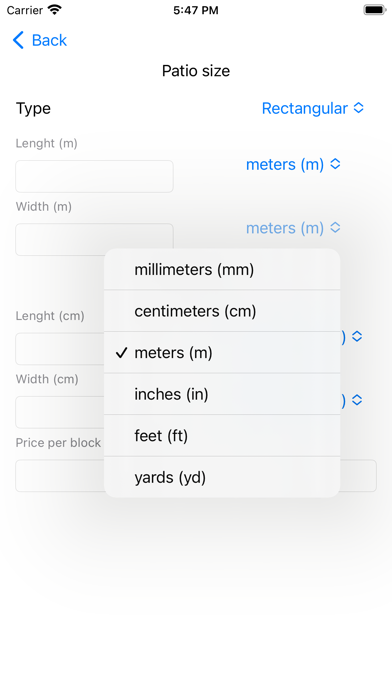This screenshot has width=392, height=696.
Task: Focus the Lenght (m) input field
Action: click(x=94, y=176)
